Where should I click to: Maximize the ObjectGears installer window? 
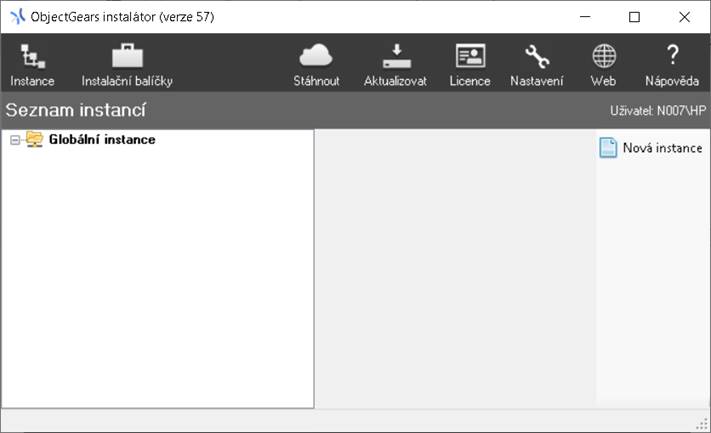(x=634, y=17)
